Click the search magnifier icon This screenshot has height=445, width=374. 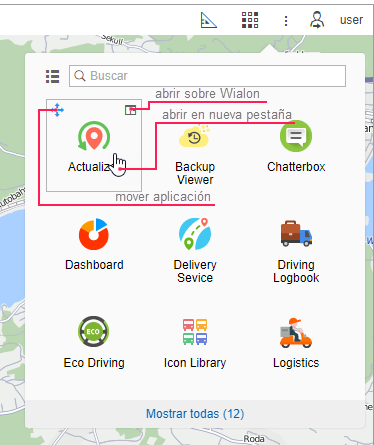pos(80,76)
